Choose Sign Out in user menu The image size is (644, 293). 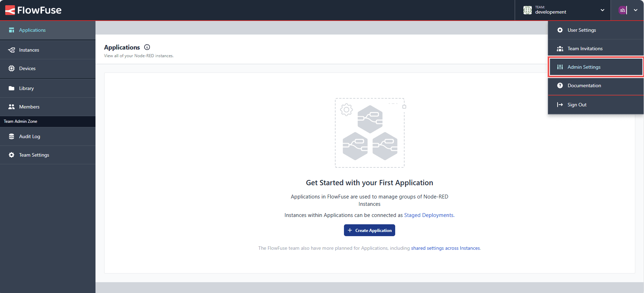click(x=577, y=105)
